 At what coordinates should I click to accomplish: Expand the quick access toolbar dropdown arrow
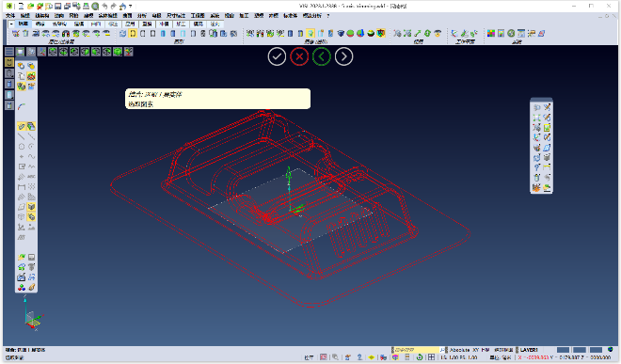coord(130,7)
